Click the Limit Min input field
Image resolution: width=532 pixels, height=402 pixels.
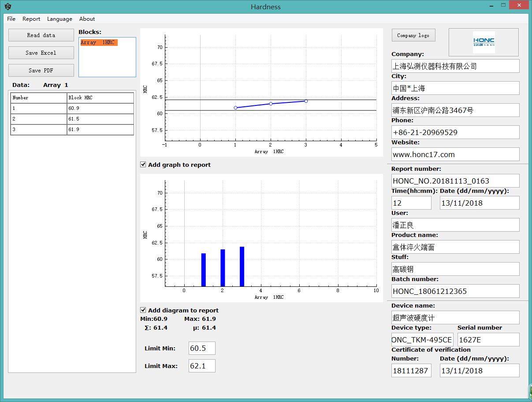click(202, 348)
